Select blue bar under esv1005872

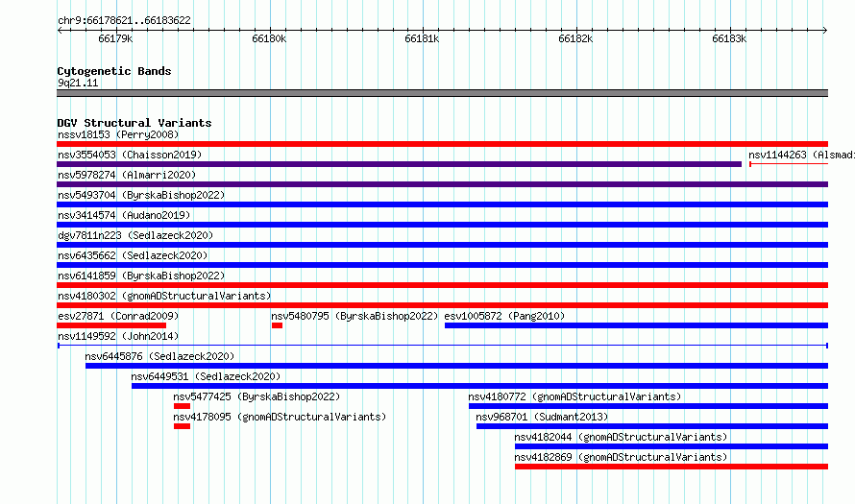click(636, 325)
